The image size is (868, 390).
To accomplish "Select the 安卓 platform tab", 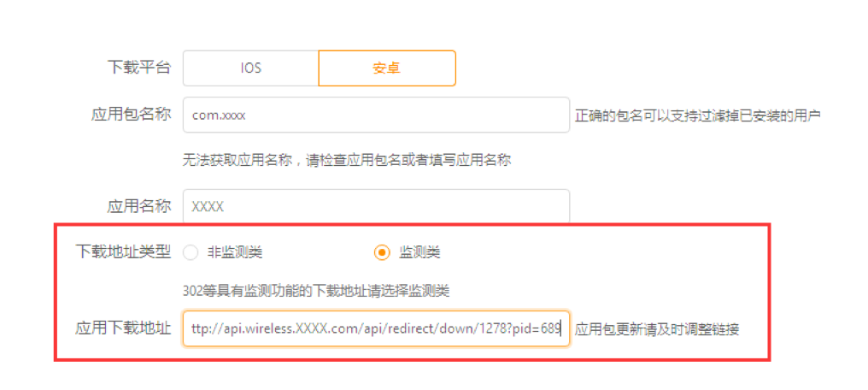I will (x=387, y=68).
